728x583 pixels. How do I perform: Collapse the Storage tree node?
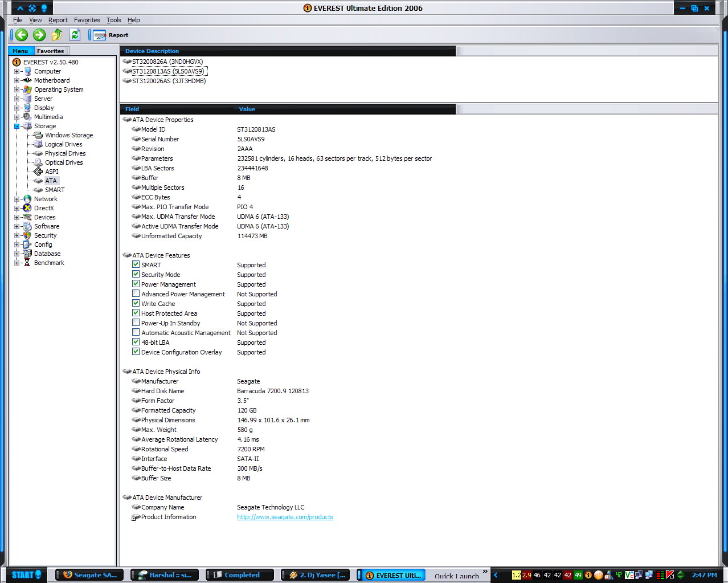click(17, 126)
